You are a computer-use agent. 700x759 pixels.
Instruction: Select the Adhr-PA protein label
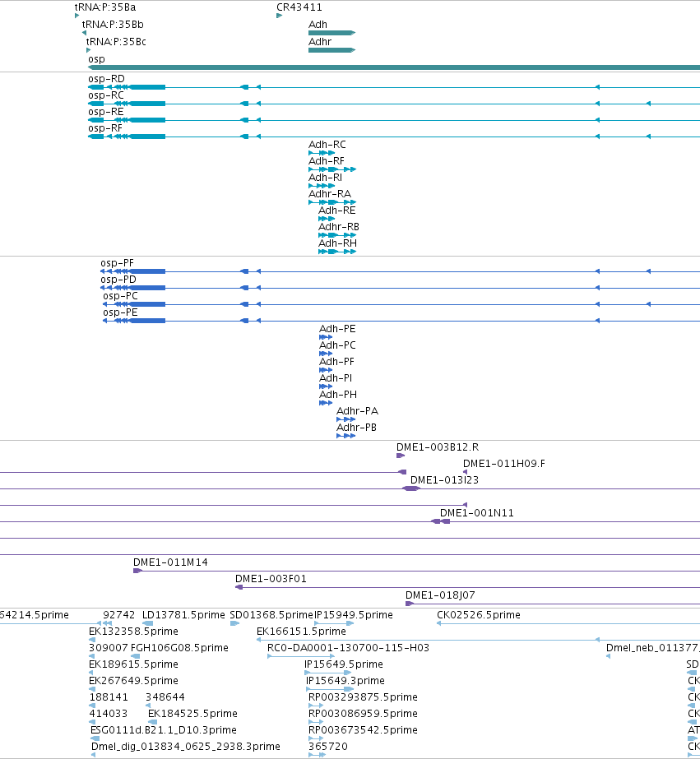(358, 411)
